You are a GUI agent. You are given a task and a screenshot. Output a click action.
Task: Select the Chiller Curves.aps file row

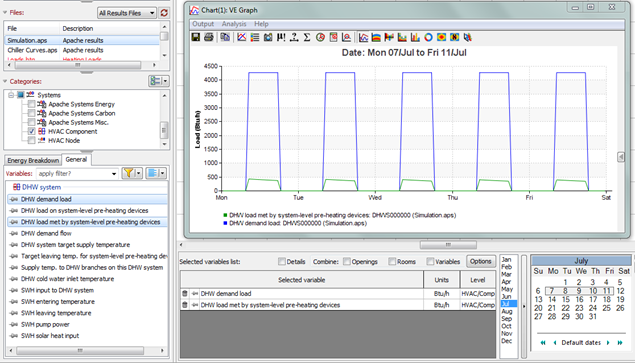coord(82,50)
